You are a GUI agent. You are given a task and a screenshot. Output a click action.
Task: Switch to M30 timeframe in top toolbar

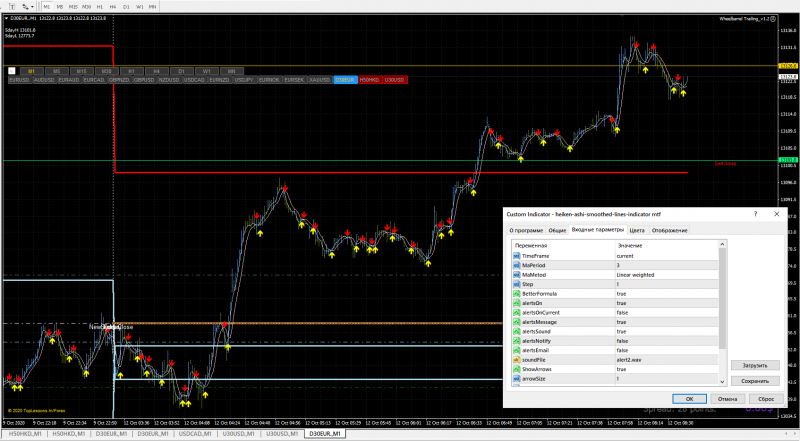(x=86, y=7)
